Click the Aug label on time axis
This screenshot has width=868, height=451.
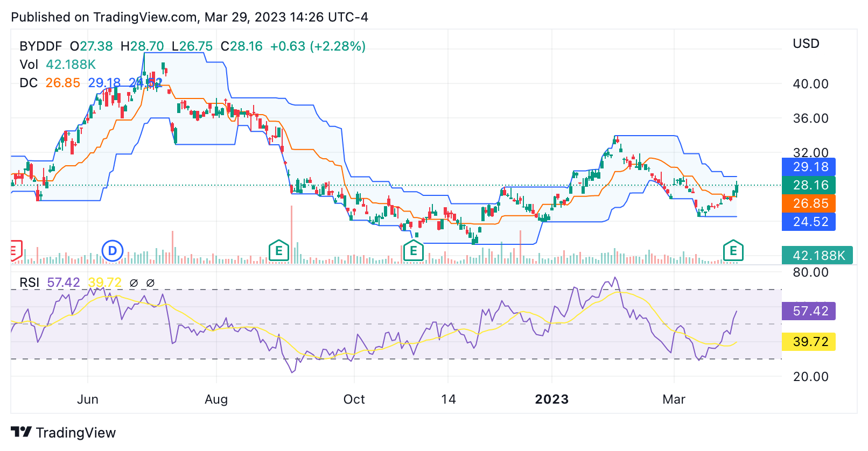click(x=216, y=399)
